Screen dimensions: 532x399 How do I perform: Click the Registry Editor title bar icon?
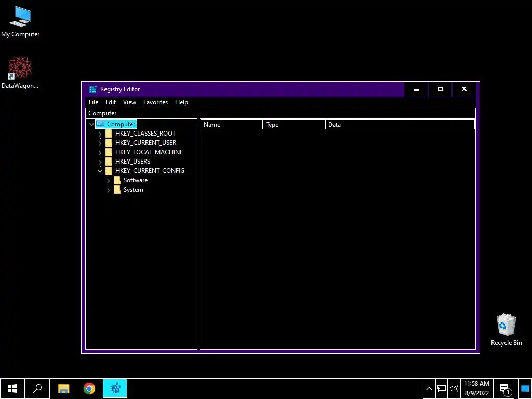92,89
